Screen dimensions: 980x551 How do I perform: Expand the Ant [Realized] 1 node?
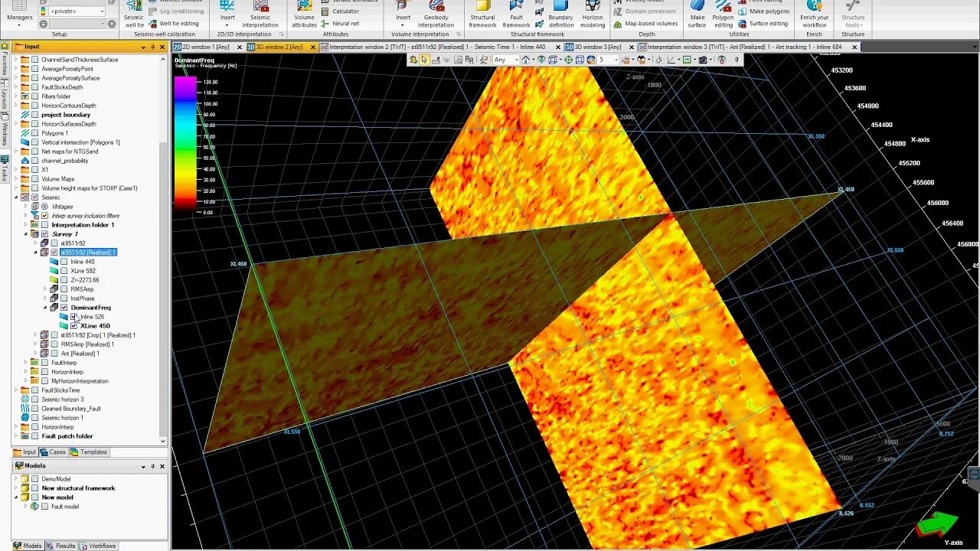tap(35, 354)
